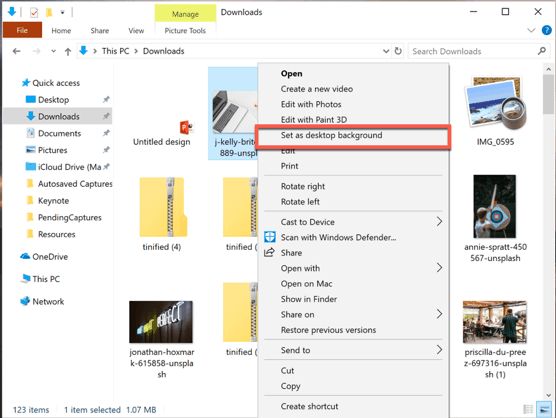The image size is (556, 418).
Task: Click the search magnifier icon
Action: [541, 51]
